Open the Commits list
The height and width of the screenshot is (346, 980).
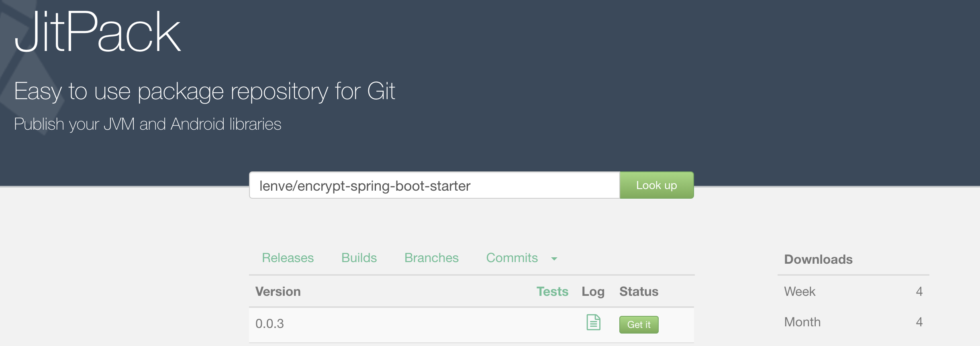coord(512,258)
